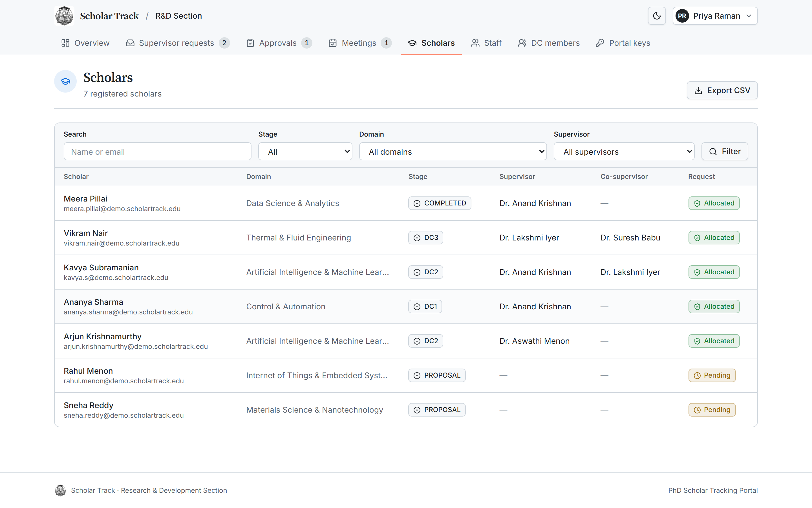This screenshot has width=812, height=508.
Task: Open the Supervisor requests tab
Action: (x=178, y=43)
